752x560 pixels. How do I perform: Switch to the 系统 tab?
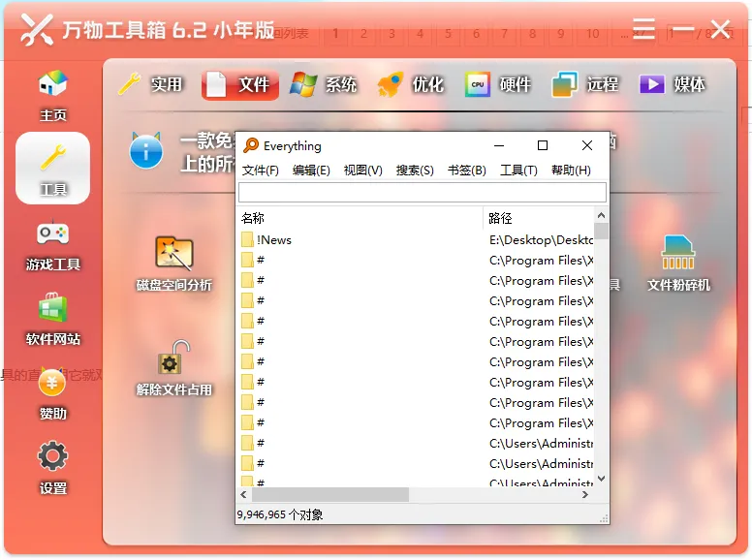(324, 84)
